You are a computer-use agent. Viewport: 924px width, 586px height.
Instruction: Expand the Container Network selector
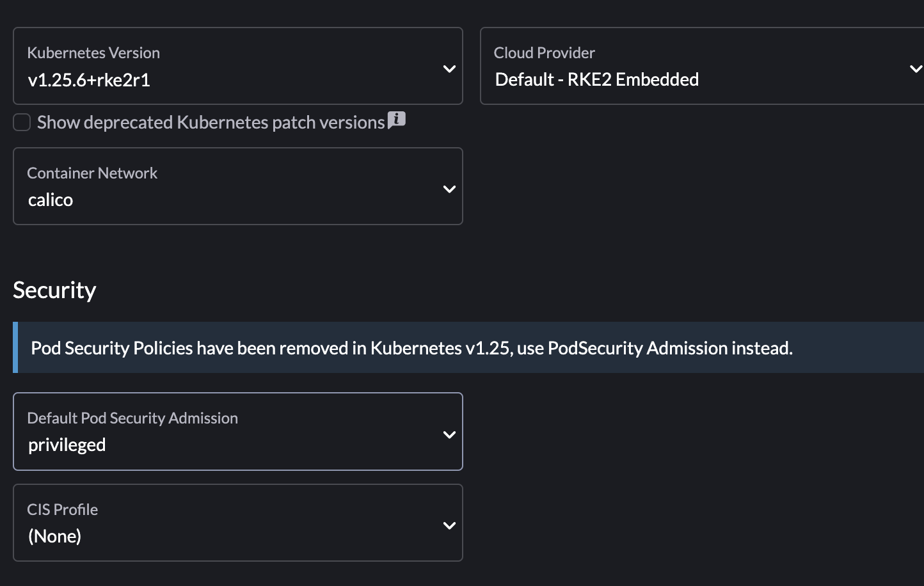[x=237, y=186]
